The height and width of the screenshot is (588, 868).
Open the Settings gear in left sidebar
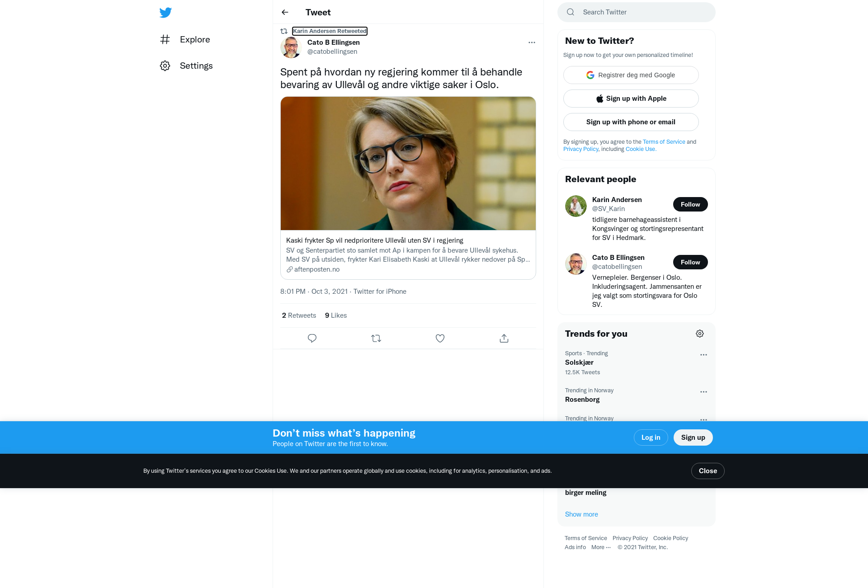pyautogui.click(x=186, y=66)
